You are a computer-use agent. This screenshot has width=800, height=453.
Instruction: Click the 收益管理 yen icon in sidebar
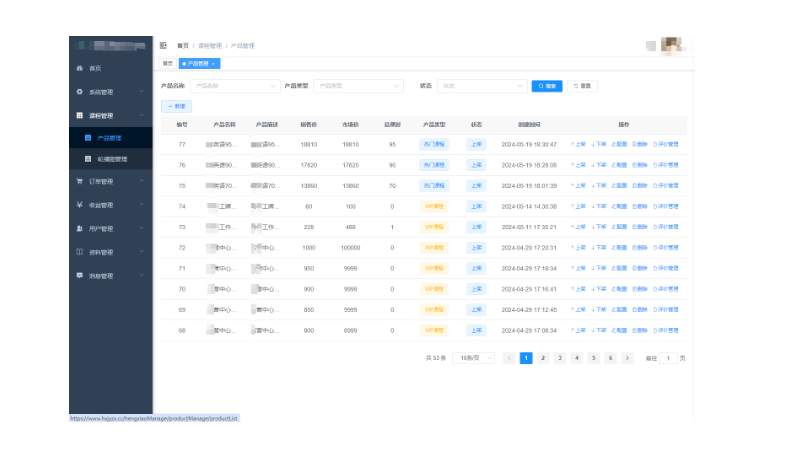click(80, 205)
